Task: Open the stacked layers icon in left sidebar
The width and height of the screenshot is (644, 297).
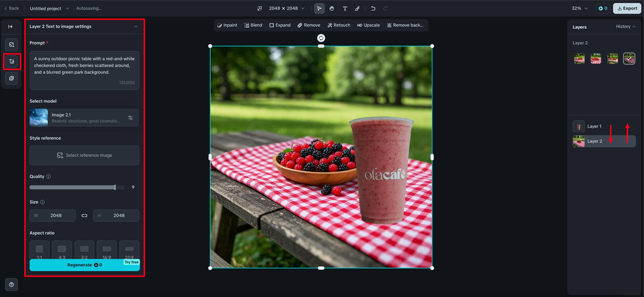Action: coord(12,79)
